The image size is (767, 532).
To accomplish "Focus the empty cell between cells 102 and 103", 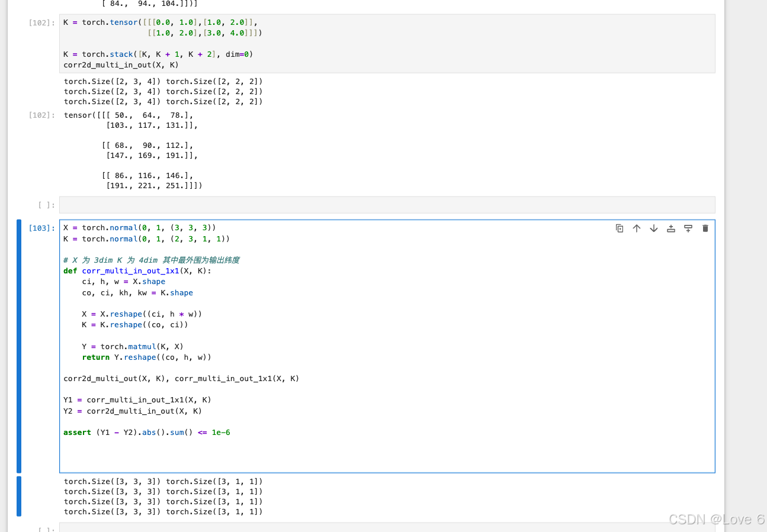I will [387, 205].
